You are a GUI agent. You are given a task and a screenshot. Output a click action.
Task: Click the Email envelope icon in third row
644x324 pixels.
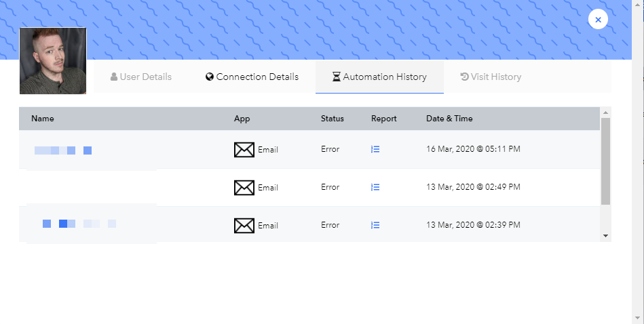[244, 226]
